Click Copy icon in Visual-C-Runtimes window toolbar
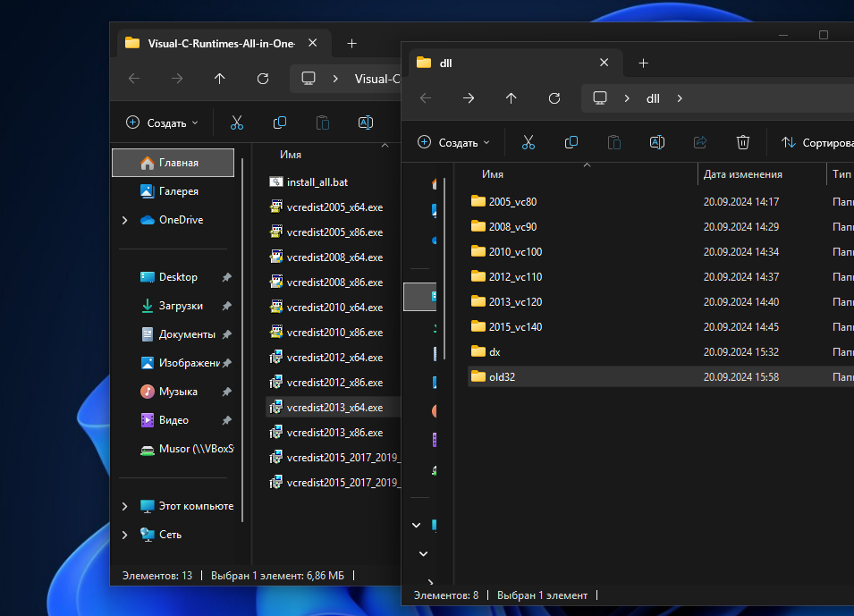The height and width of the screenshot is (616, 854). point(279,123)
